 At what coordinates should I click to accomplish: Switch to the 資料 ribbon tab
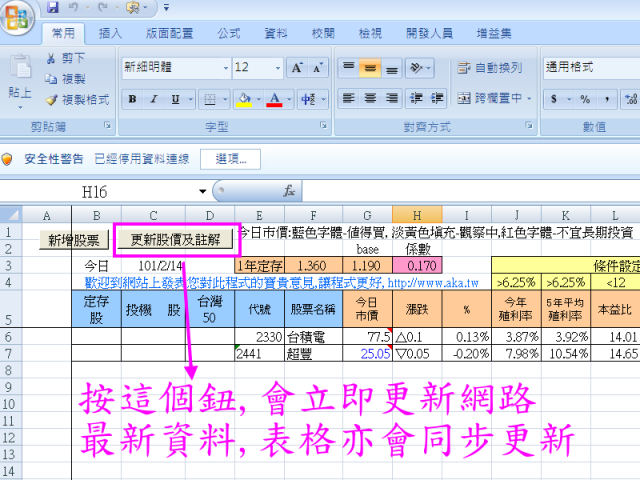[x=276, y=33]
